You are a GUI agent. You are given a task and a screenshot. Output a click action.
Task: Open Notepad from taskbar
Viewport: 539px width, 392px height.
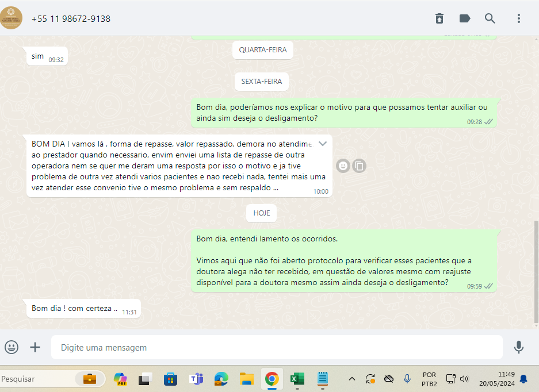pyautogui.click(x=323, y=379)
